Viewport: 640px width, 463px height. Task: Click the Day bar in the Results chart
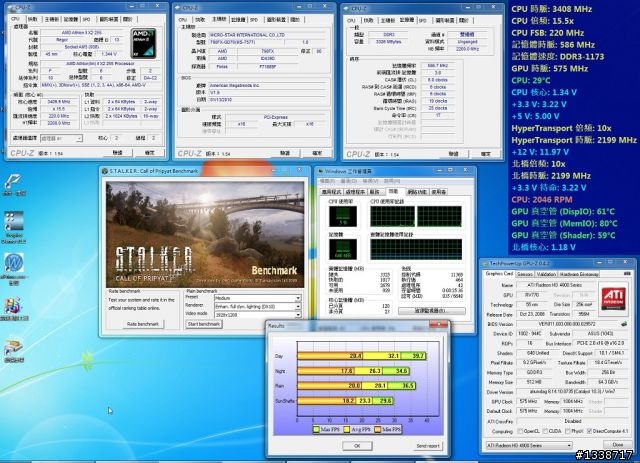362,356
